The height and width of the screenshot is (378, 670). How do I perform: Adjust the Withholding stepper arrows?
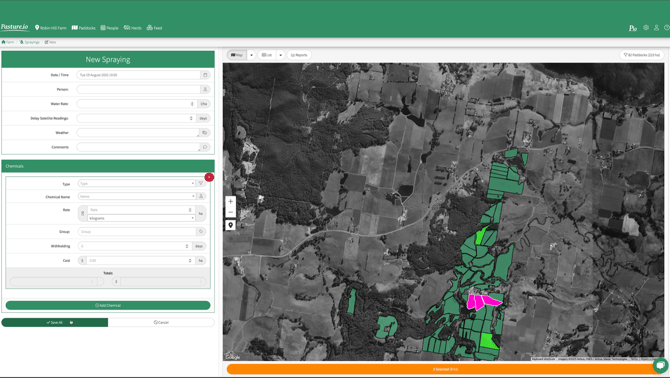(187, 246)
